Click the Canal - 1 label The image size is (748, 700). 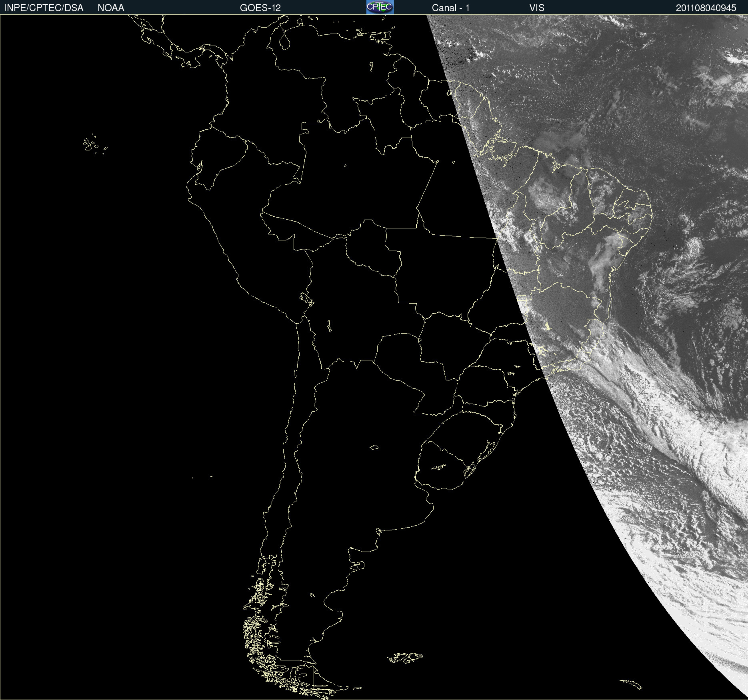[451, 8]
